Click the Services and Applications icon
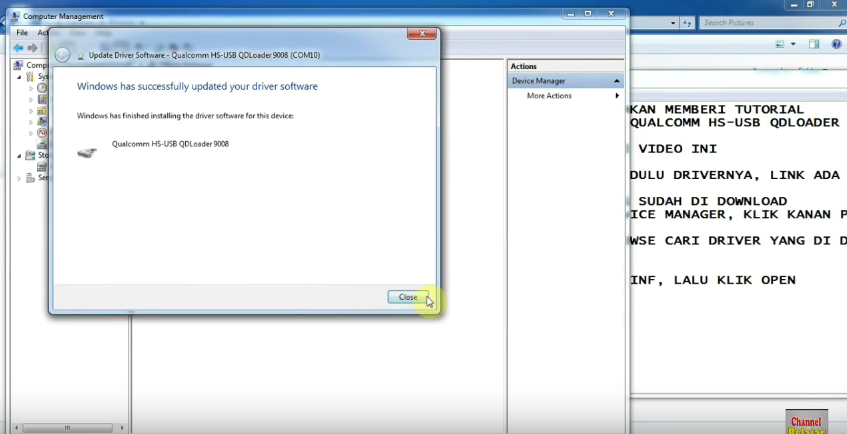The height and width of the screenshot is (434, 847). pyautogui.click(x=30, y=178)
